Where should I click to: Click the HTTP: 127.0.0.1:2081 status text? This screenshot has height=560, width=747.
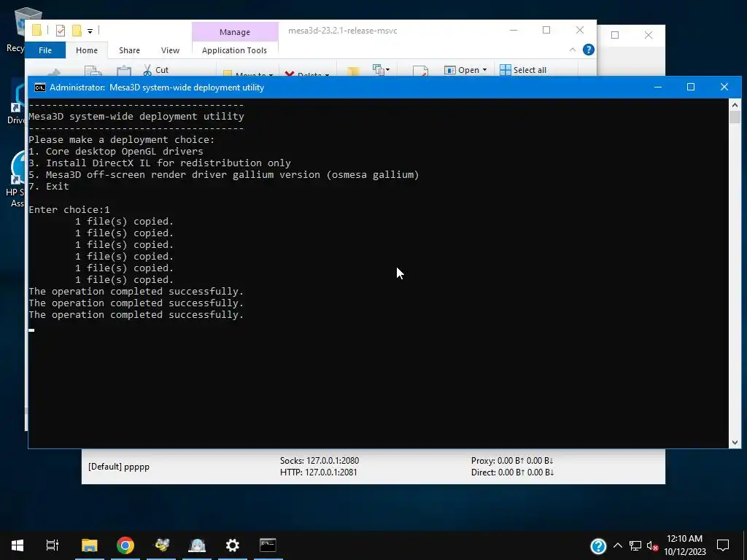[x=318, y=472]
